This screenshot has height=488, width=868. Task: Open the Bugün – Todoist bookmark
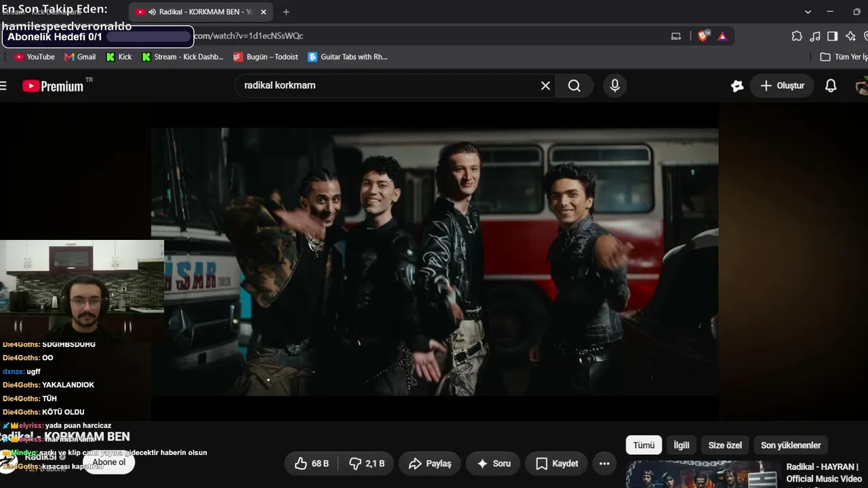tap(266, 57)
